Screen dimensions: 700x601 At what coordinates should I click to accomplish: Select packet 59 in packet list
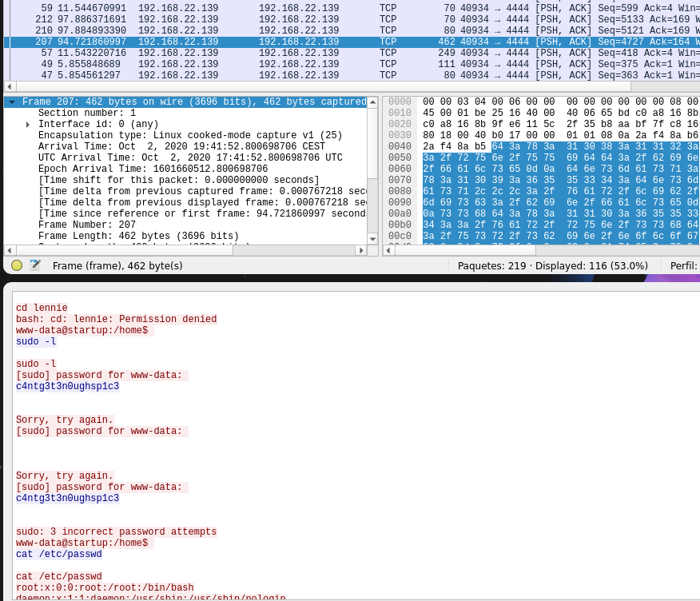coord(240,8)
